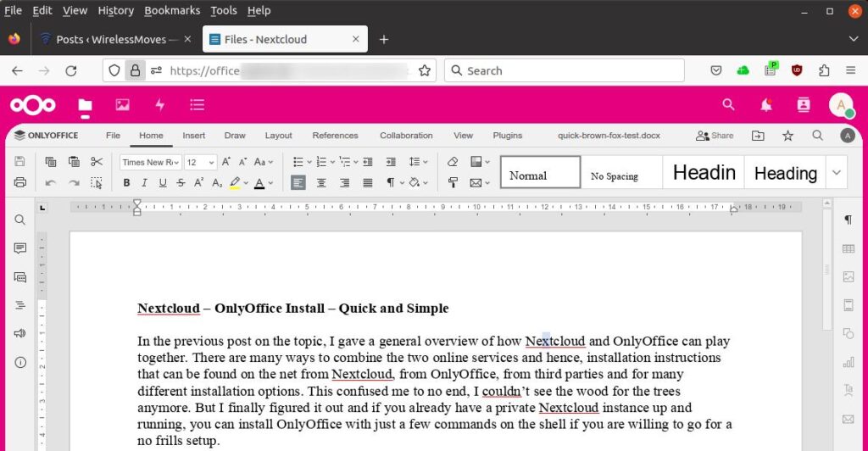Viewport: 868px width, 451px height.
Task: Open the Firefox Bookmarks menu
Action: [x=172, y=10]
